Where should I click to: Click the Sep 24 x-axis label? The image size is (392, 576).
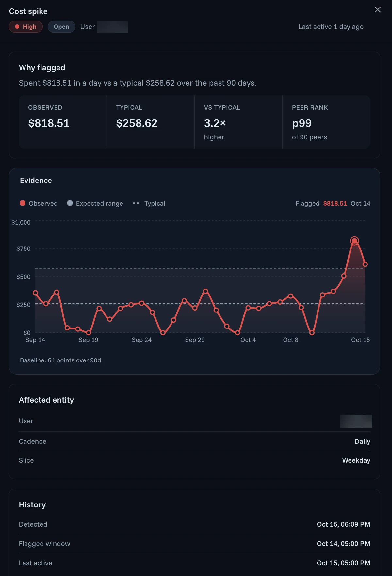[142, 340]
